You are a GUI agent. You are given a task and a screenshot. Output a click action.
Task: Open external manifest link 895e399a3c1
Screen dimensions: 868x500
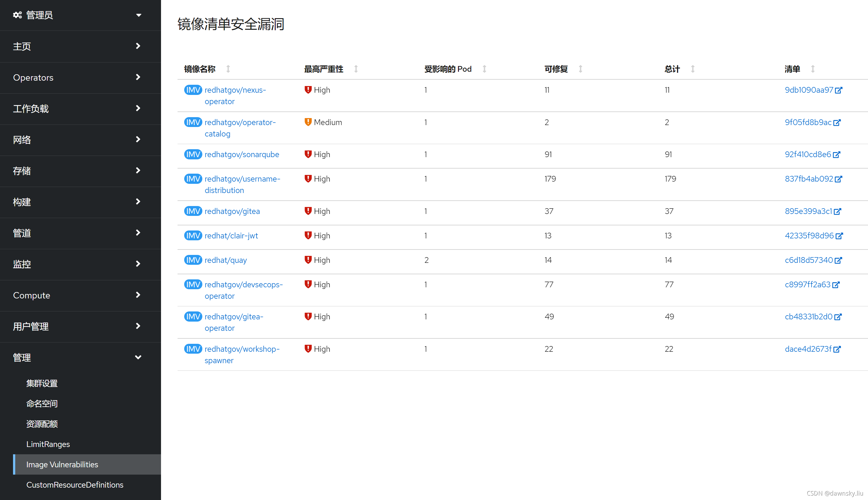click(x=813, y=211)
